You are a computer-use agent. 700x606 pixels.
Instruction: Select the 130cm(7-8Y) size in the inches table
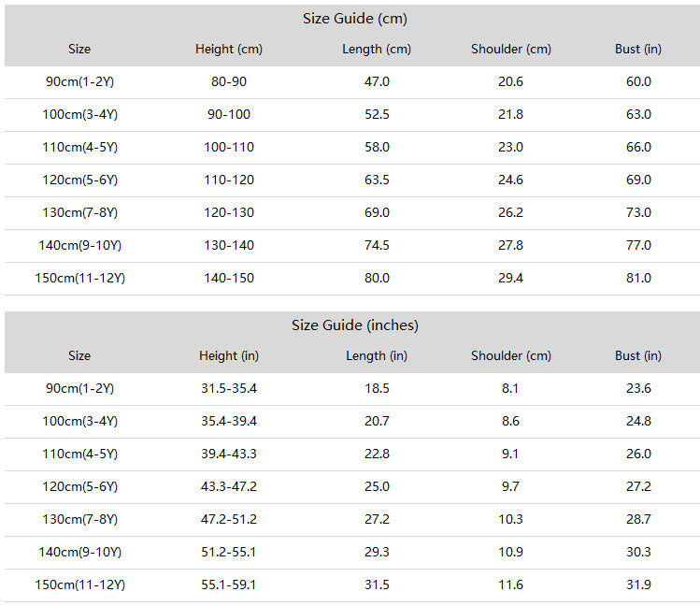click(79, 519)
